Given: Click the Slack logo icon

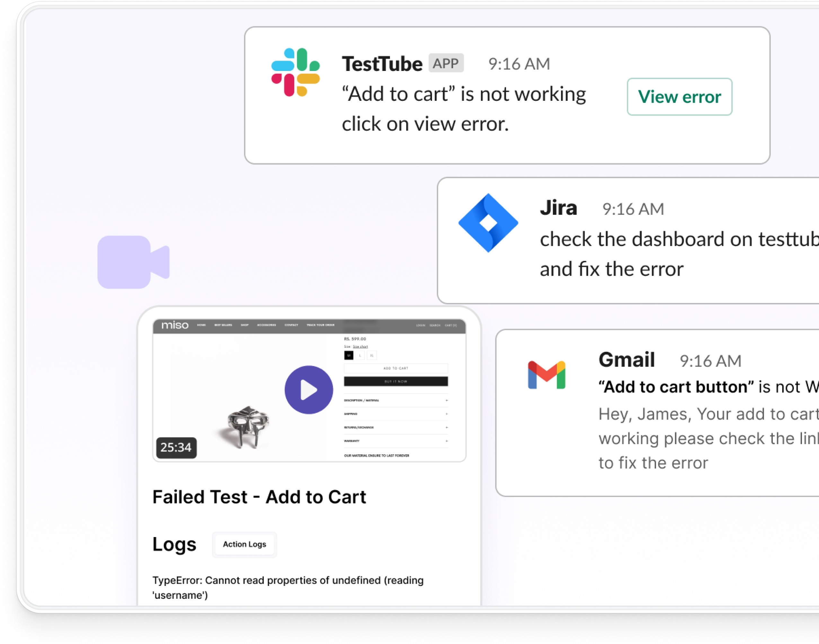Looking at the screenshot, I should click(295, 72).
